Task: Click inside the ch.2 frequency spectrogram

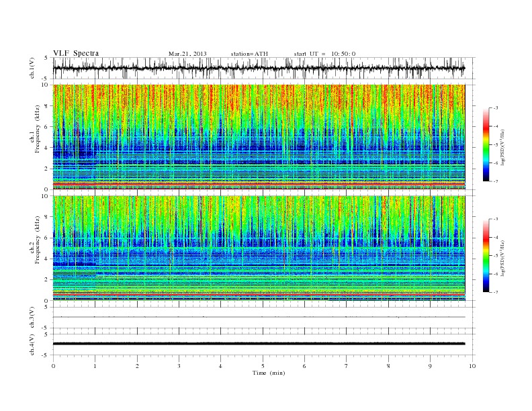Action: click(259, 248)
